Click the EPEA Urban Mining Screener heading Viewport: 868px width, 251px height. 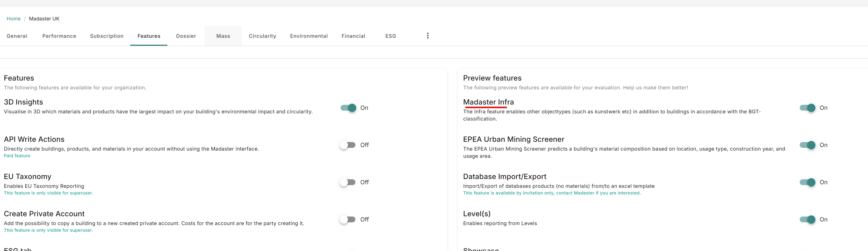click(513, 139)
